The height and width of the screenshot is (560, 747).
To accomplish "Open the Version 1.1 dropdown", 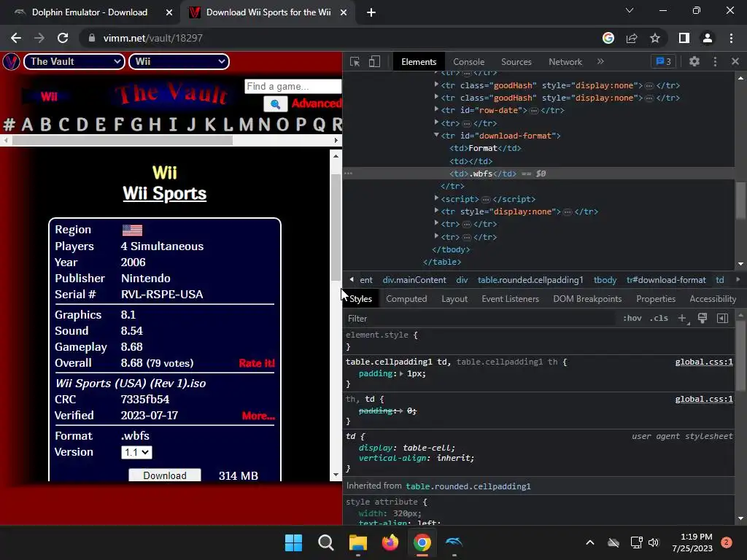I will point(136,452).
